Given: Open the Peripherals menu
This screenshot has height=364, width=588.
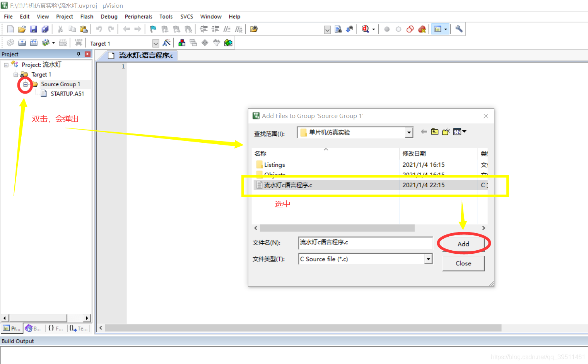Looking at the screenshot, I should pos(138,17).
